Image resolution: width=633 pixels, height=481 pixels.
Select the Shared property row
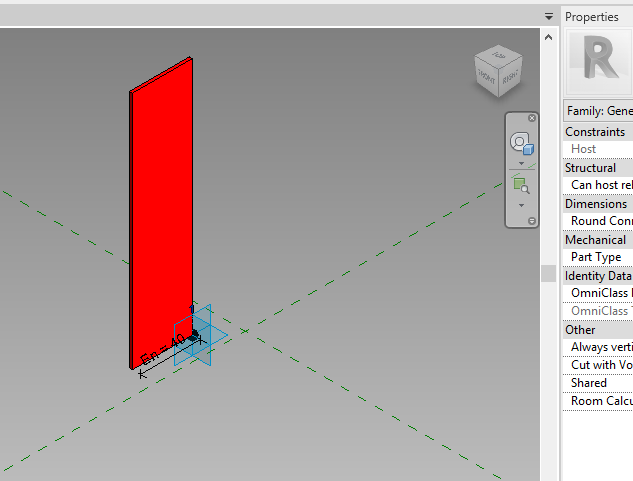[x=598, y=383]
